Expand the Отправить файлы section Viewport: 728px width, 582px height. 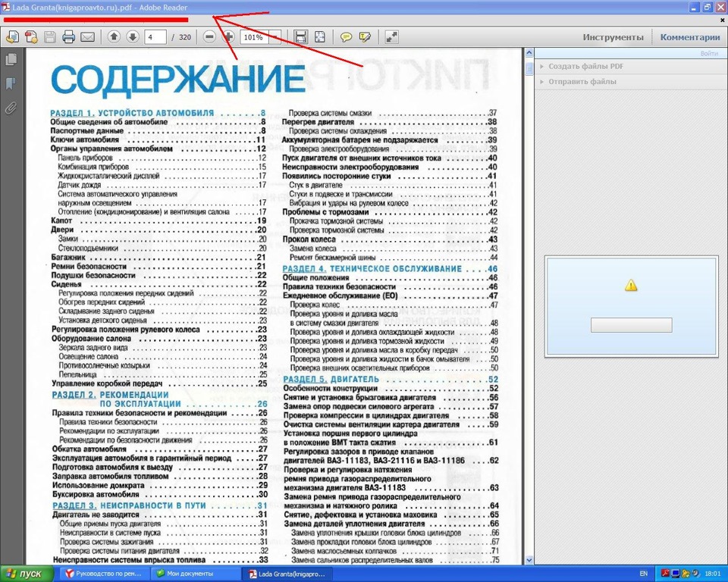582,82
